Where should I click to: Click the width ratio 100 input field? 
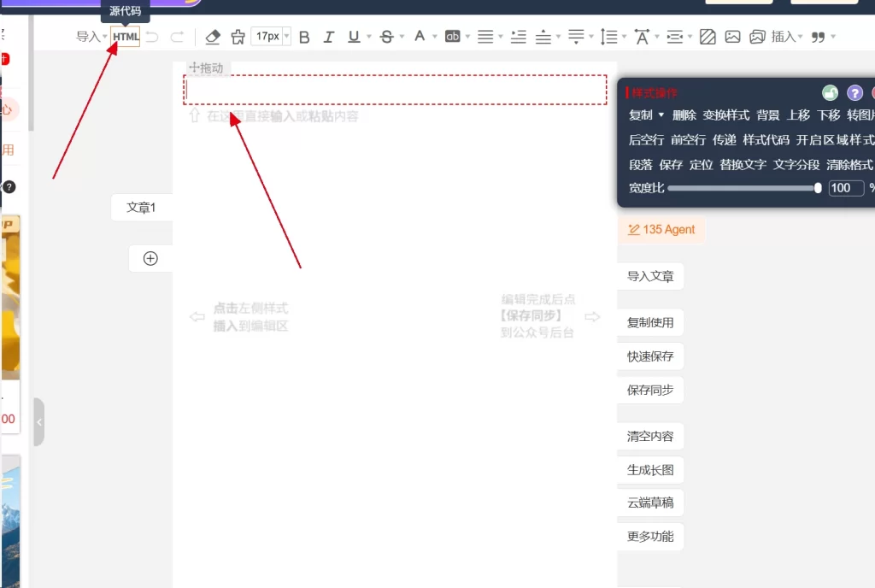coord(844,188)
